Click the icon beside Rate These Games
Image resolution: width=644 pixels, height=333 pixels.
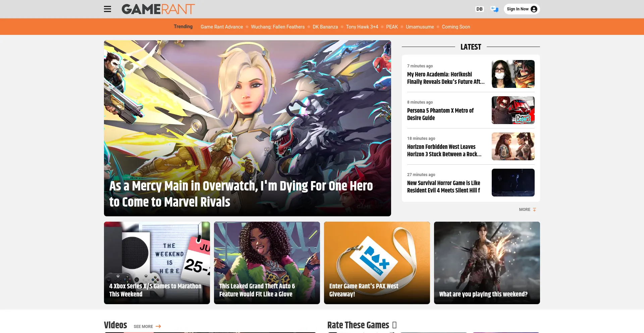click(x=394, y=325)
